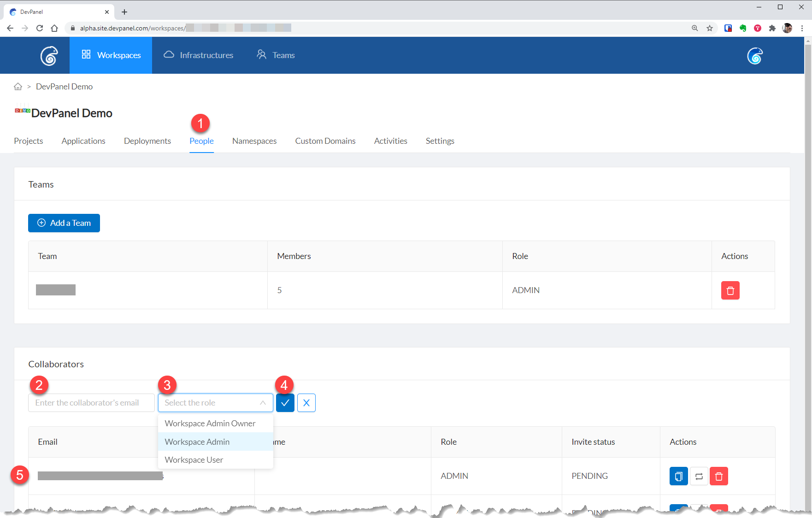Confirm adding collaborator with the blue checkmark button
Screen dimensions: 812x518
(x=285, y=403)
